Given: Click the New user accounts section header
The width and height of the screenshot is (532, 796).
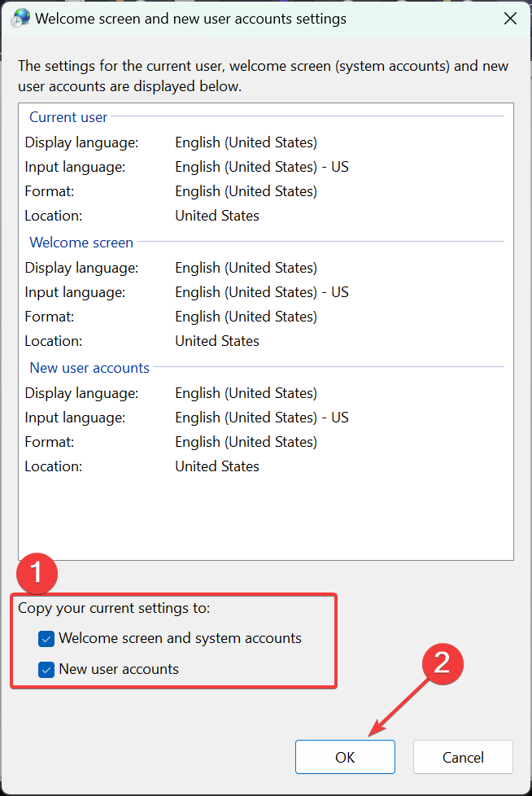Looking at the screenshot, I should click(x=89, y=368).
